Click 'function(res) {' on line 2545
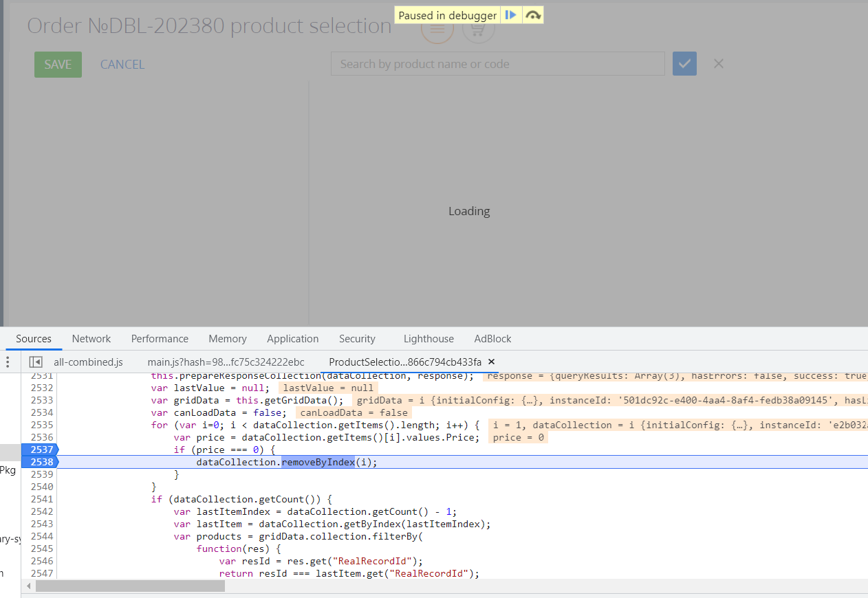 tap(239, 549)
